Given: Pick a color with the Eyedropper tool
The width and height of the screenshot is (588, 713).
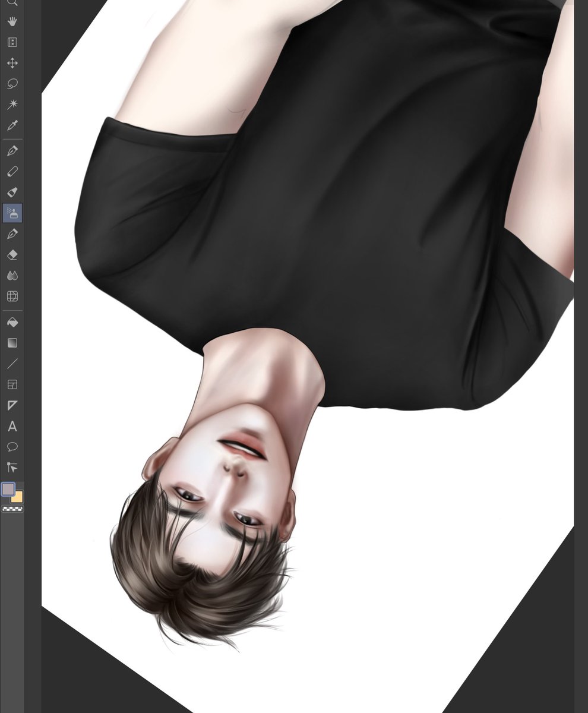Looking at the screenshot, I should 12,125.
